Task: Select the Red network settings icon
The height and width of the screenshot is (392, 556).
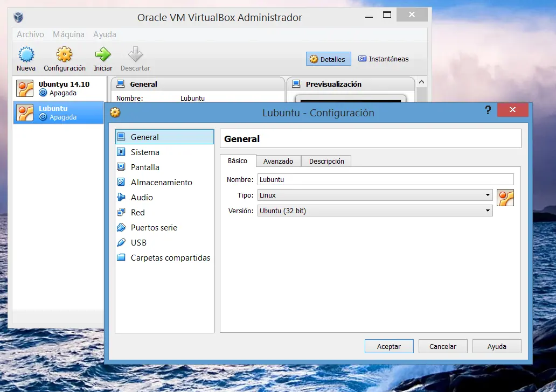Action: [x=124, y=212]
